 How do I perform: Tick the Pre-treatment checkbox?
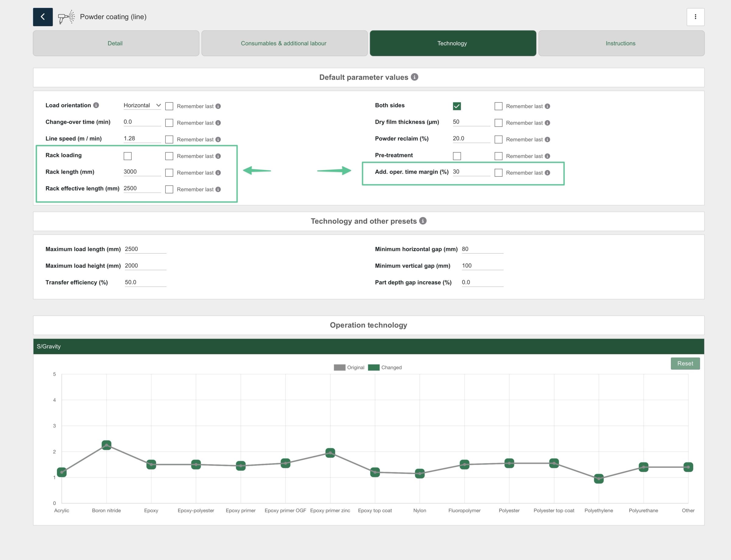click(x=457, y=156)
